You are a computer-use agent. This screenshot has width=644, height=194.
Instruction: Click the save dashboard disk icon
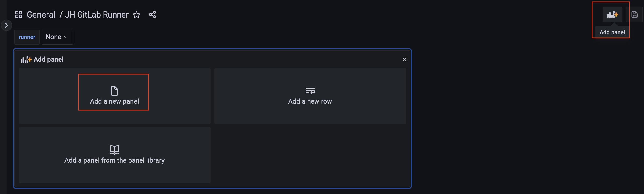click(x=634, y=15)
